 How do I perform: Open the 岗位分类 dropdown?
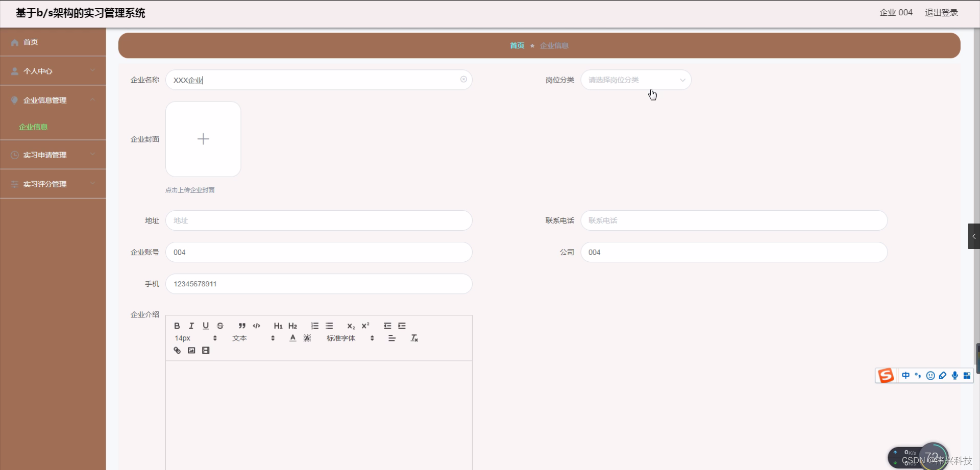coord(636,80)
